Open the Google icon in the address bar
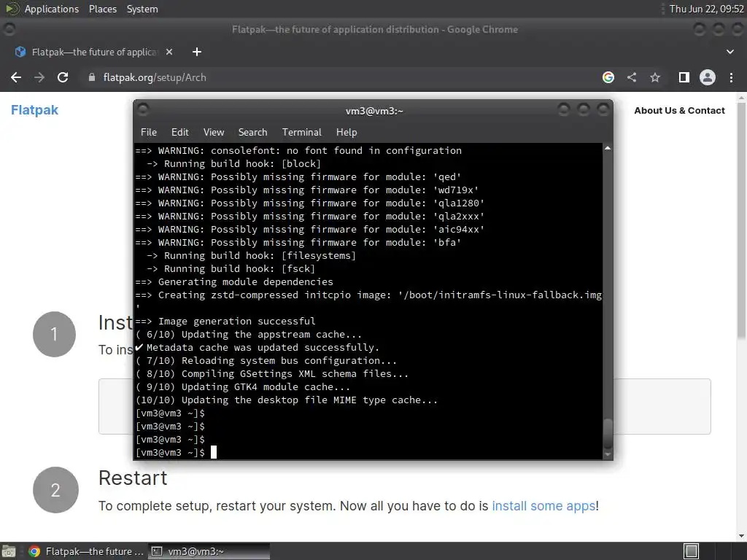The image size is (747, 560). click(608, 77)
